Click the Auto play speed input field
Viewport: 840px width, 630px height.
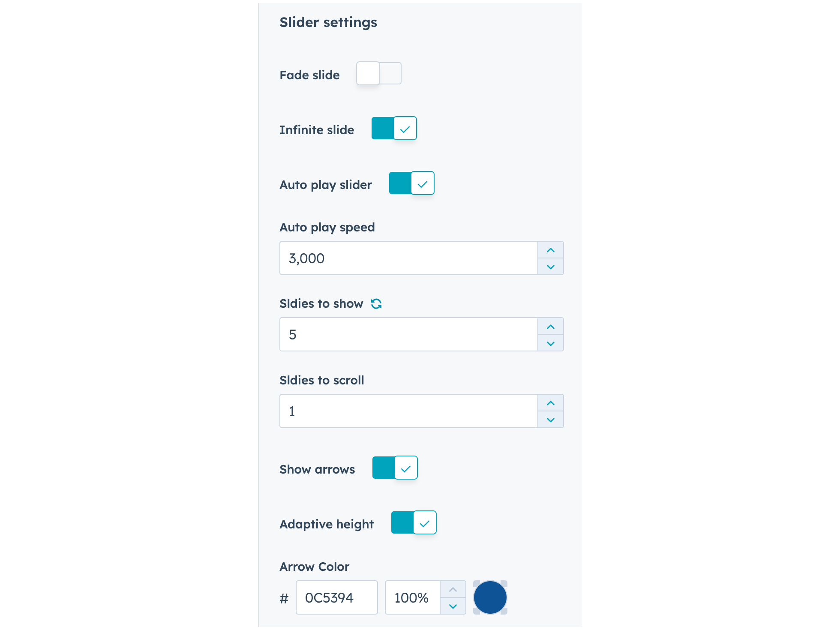pyautogui.click(x=408, y=258)
